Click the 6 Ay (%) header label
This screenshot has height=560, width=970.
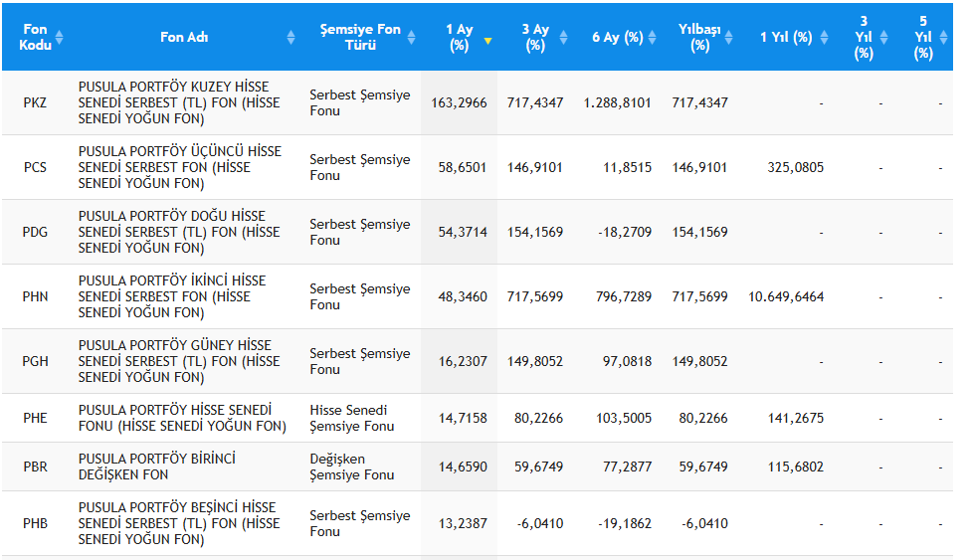(x=618, y=37)
